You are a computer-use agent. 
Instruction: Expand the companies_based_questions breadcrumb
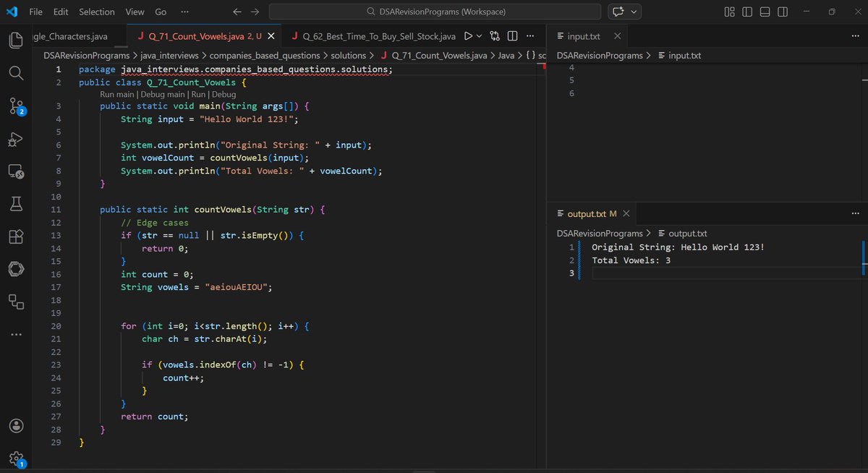263,55
